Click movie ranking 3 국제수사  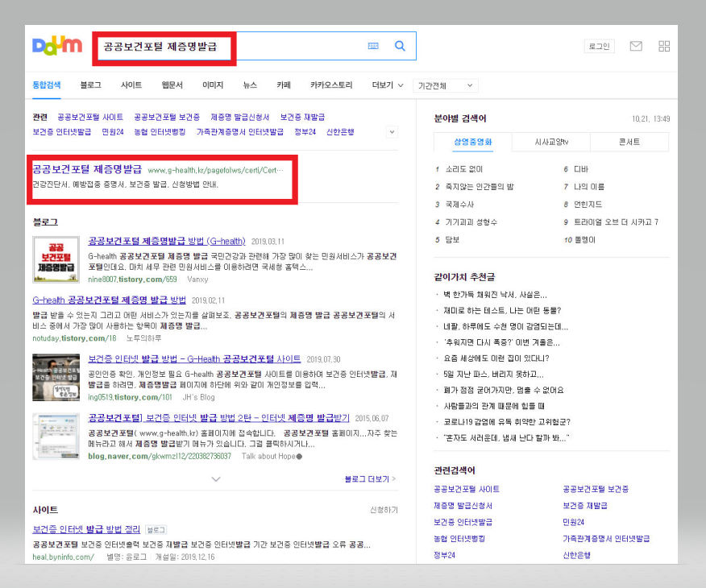point(459,205)
